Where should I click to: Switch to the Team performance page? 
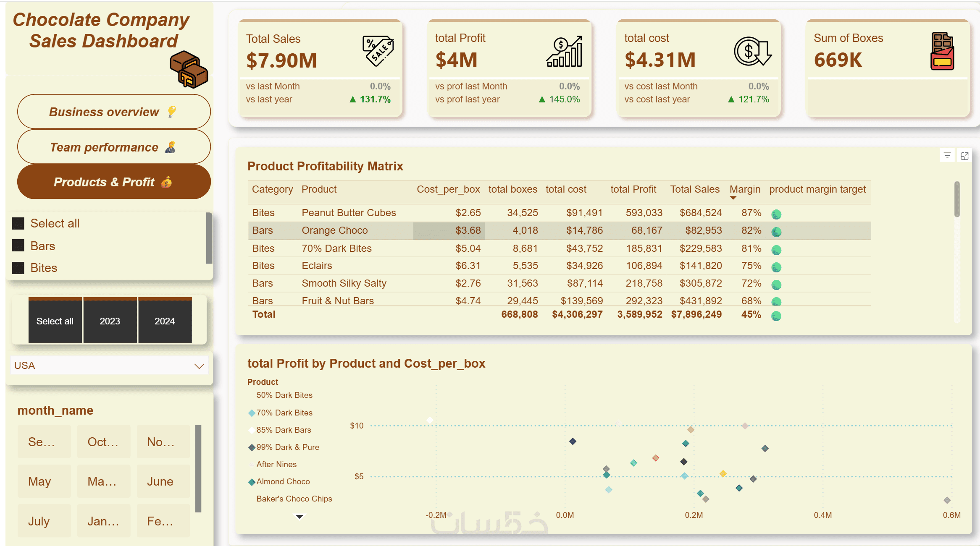pyautogui.click(x=113, y=147)
